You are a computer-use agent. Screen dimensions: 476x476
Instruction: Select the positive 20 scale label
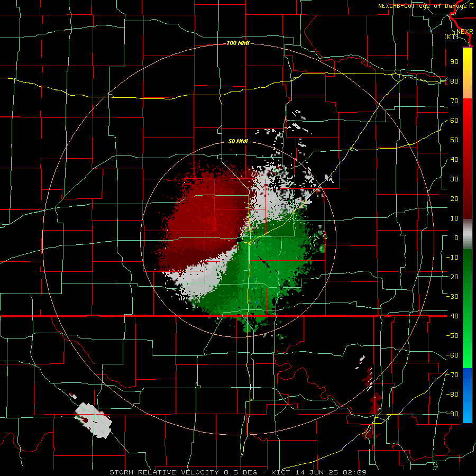pyautogui.click(x=454, y=199)
